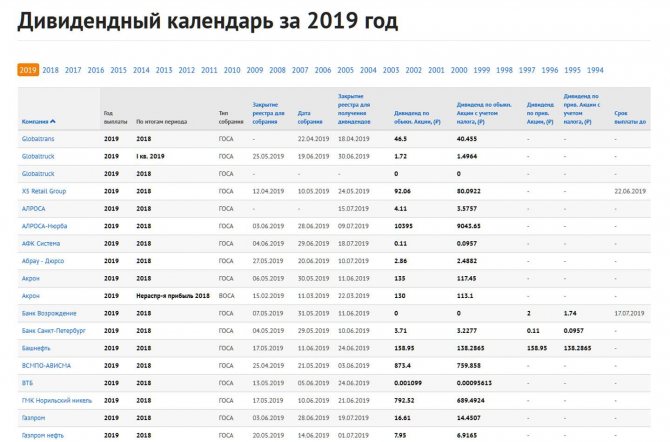Open year 1994 calendar
The width and height of the screenshot is (670, 442).
tap(595, 70)
